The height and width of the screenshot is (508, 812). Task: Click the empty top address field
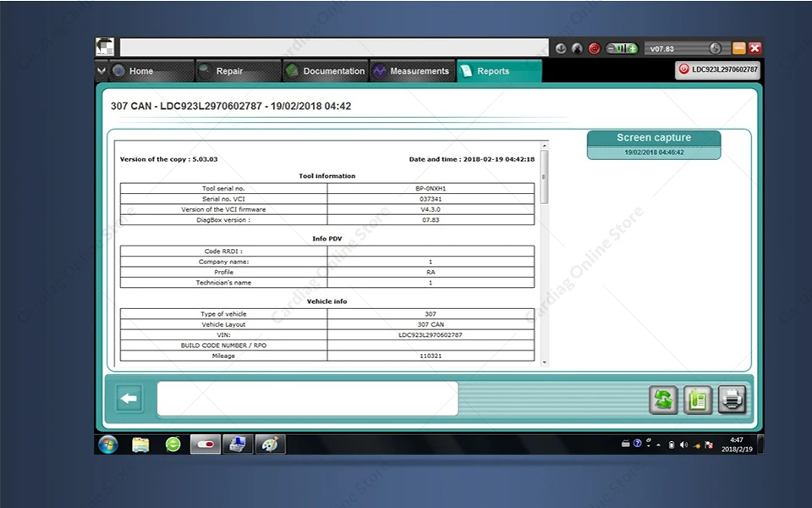coord(334,47)
